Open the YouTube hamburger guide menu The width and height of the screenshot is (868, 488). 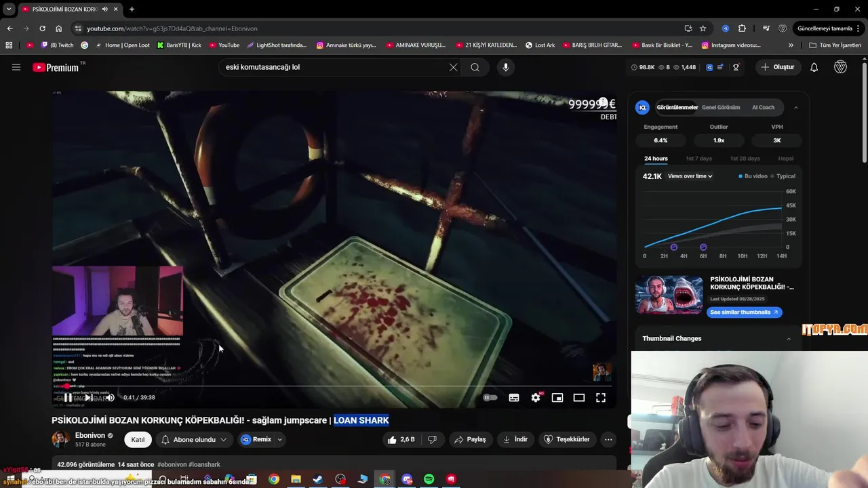tap(16, 67)
